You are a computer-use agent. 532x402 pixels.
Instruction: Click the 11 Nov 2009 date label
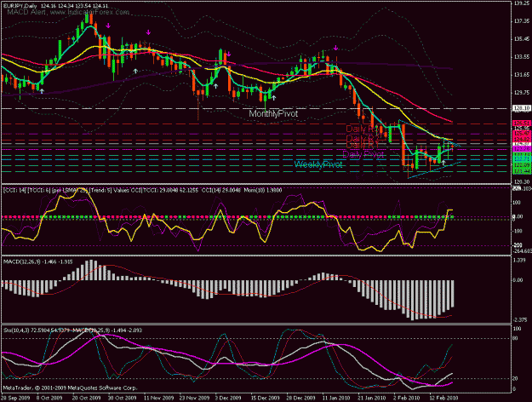point(158,398)
